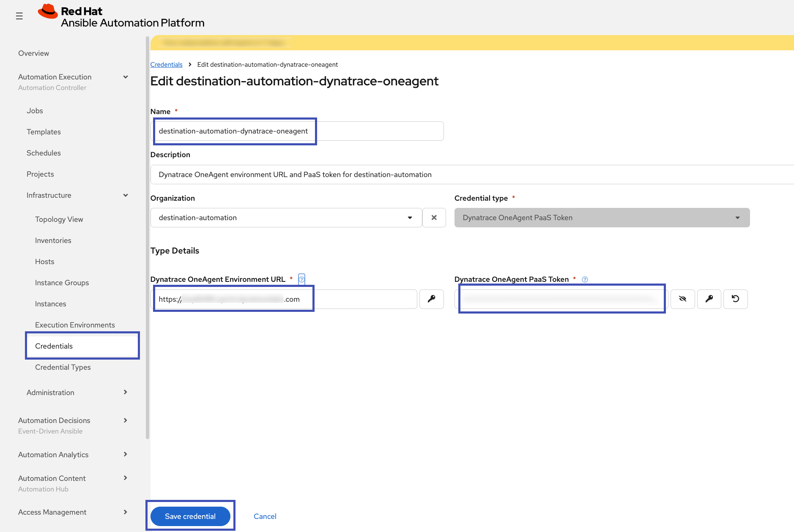Open the Credential type dropdown
The image size is (794, 532).
(x=737, y=217)
